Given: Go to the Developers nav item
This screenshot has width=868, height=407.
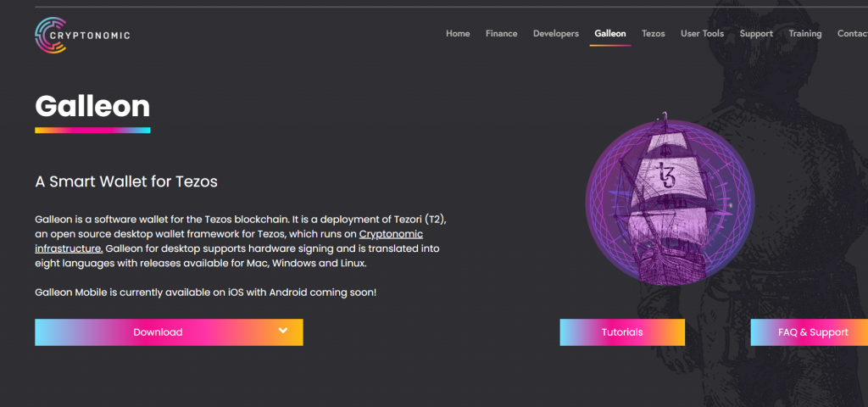Looking at the screenshot, I should (556, 34).
